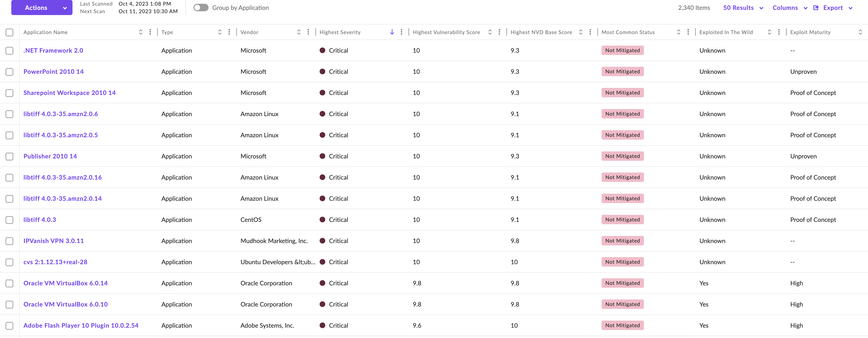Tick checkbox for IPVanish VPN 3.0.11
Image resolution: width=868 pixels, height=338 pixels.
9,241
